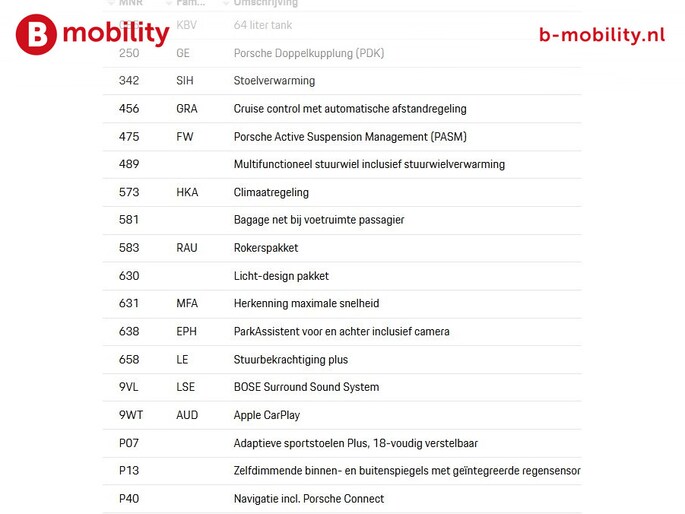Open the b-mobility.nl website link
Screen dimensions: 685x514
(601, 35)
